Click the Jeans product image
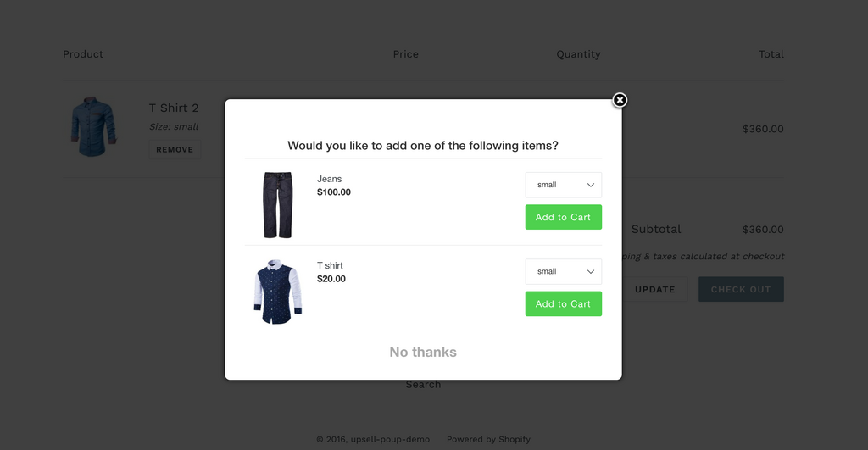The image size is (868, 450). (277, 205)
